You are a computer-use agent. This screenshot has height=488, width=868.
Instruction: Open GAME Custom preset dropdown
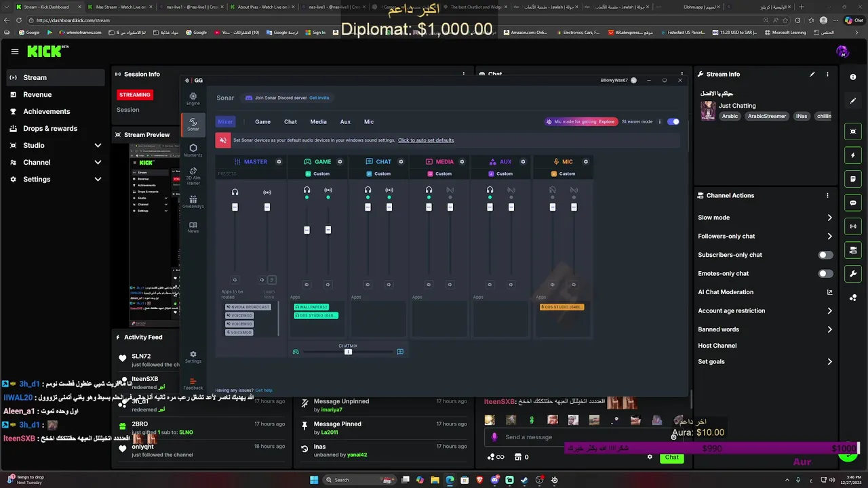[318, 174]
